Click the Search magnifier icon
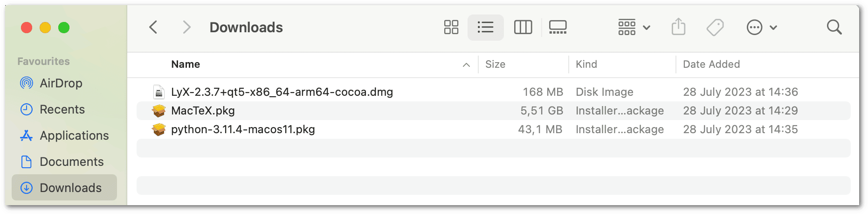Image resolution: width=868 pixels, height=214 pixels. pyautogui.click(x=834, y=28)
